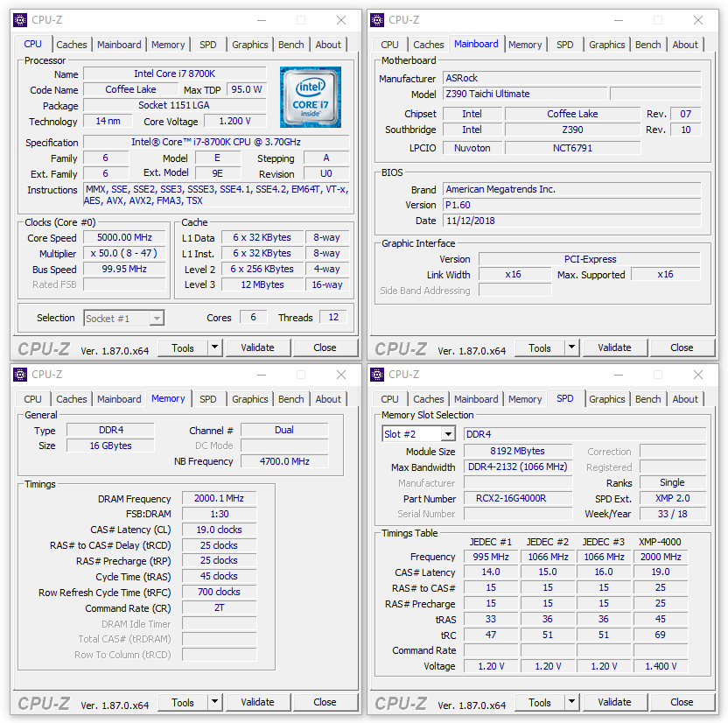Open the Socket #1 selection dropdown
This screenshot has height=723, width=728.
pos(124,318)
